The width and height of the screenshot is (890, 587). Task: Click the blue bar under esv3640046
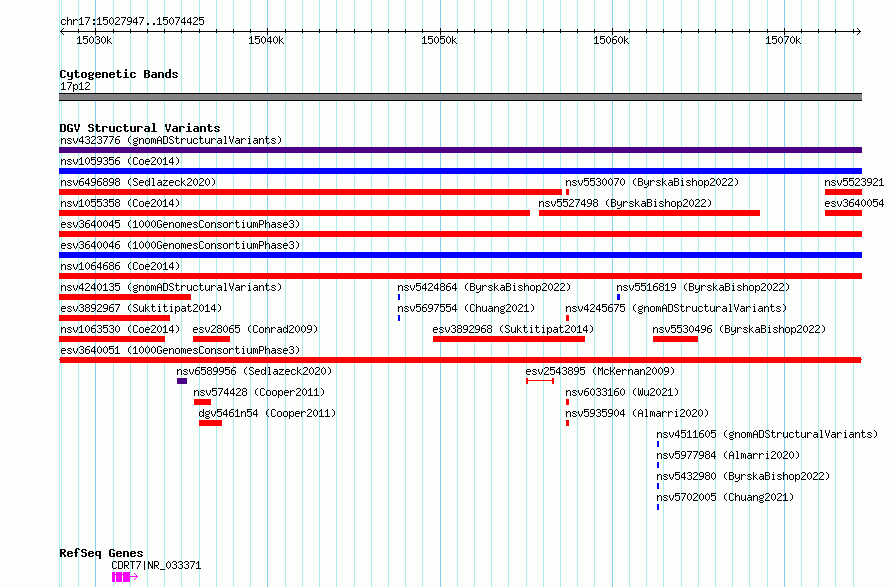click(x=460, y=255)
